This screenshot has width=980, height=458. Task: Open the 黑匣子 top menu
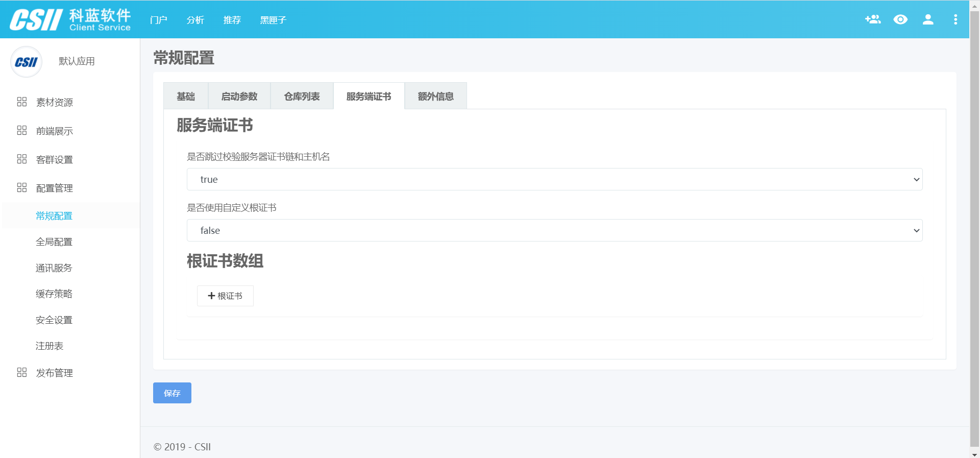pos(273,20)
